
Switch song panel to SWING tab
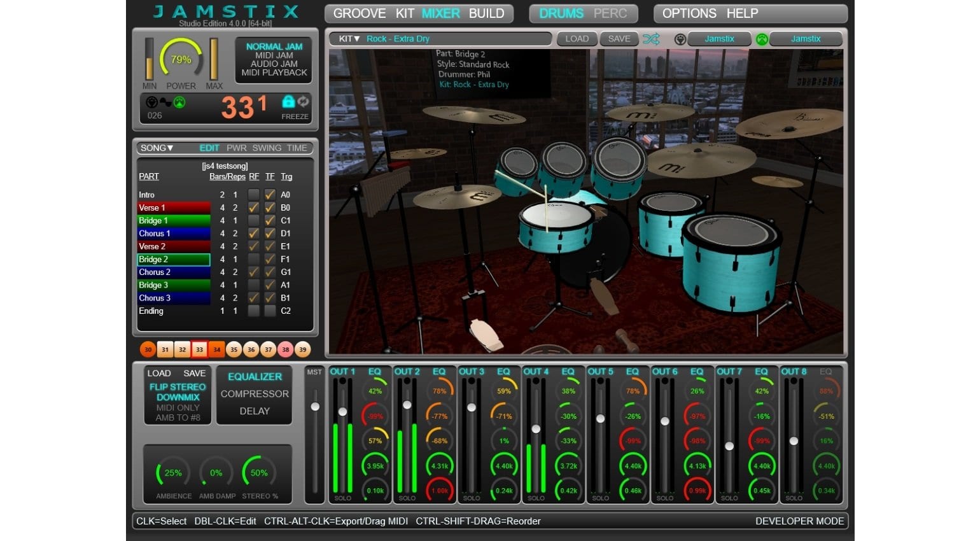267,148
